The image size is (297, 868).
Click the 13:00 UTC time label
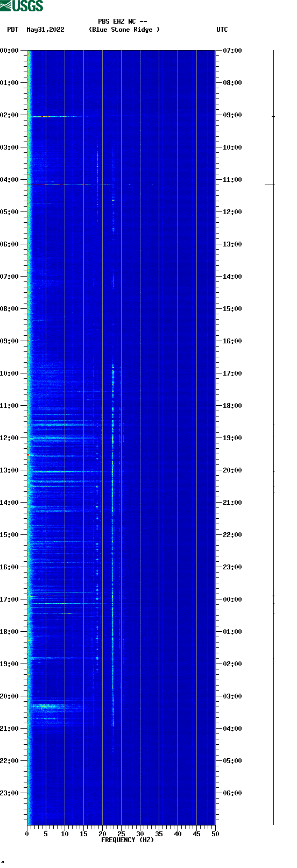[232, 244]
